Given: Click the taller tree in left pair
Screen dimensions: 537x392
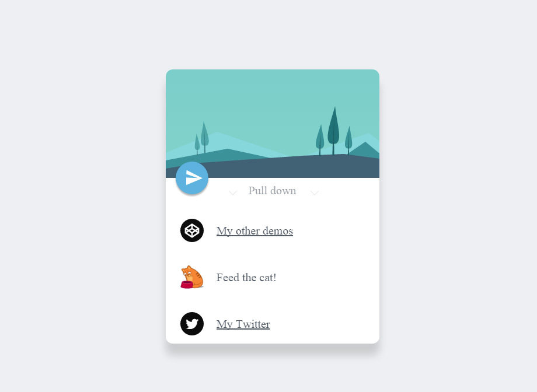Looking at the screenshot, I should [x=204, y=137].
